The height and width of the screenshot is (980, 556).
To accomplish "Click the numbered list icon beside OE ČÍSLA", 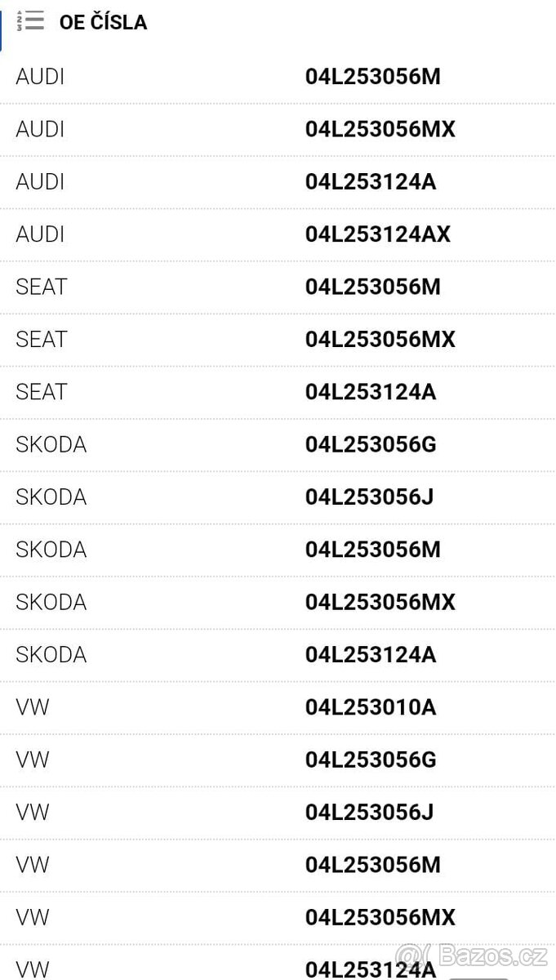I will pyautogui.click(x=30, y=21).
